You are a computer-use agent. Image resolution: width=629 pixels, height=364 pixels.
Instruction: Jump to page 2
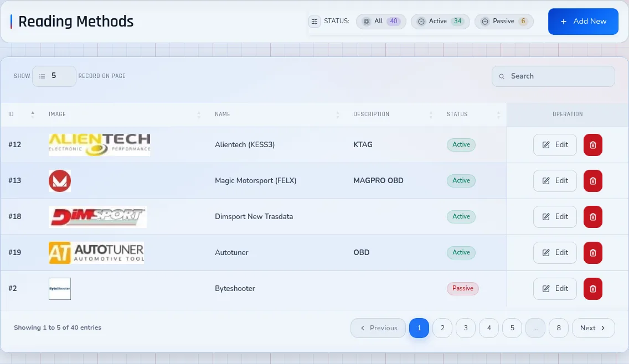442,328
